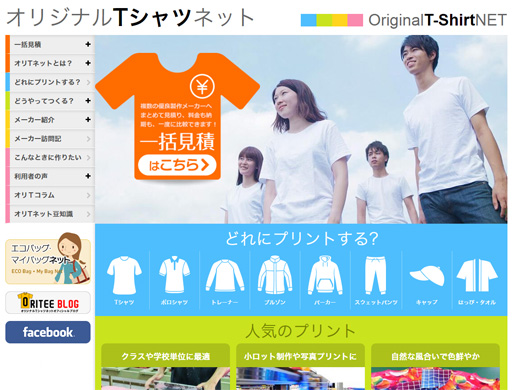Click chevron next to メーカー訪問記
Image resolution: width=520 pixels, height=390 pixels.
point(88,139)
